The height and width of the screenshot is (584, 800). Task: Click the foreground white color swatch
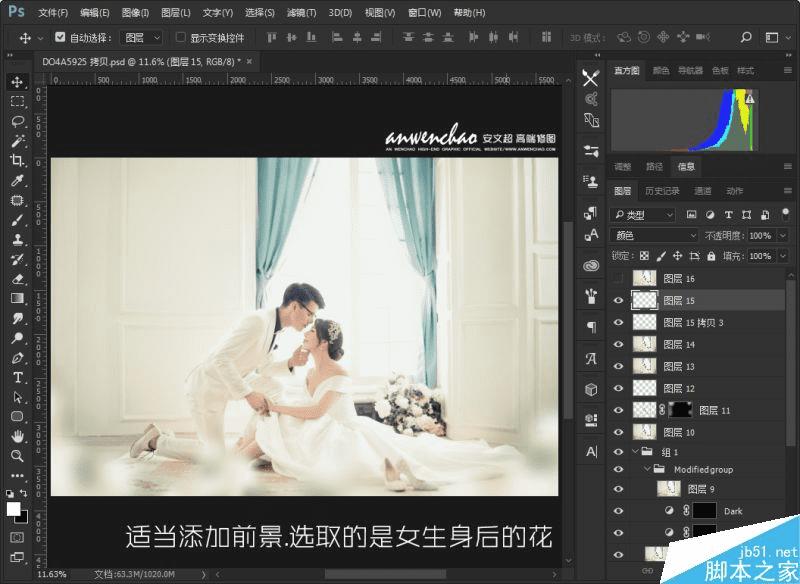[13, 509]
